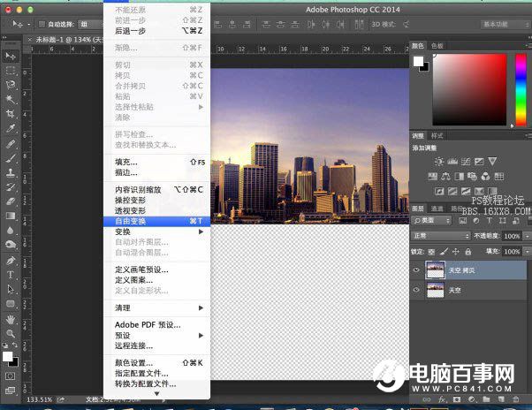The height and width of the screenshot is (410, 532).
Task: Pick a hue on the rainbow slider
Action: (521, 89)
